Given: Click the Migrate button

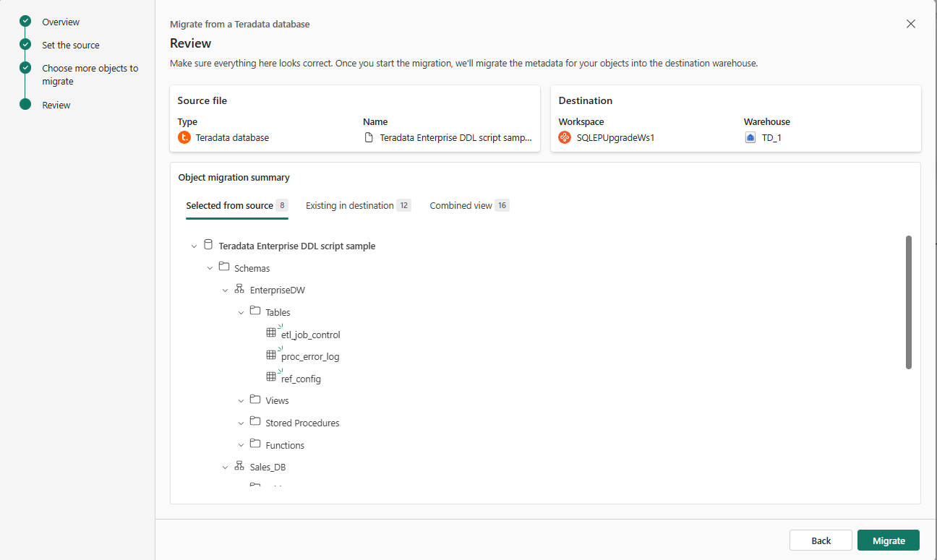Looking at the screenshot, I should pyautogui.click(x=889, y=540).
